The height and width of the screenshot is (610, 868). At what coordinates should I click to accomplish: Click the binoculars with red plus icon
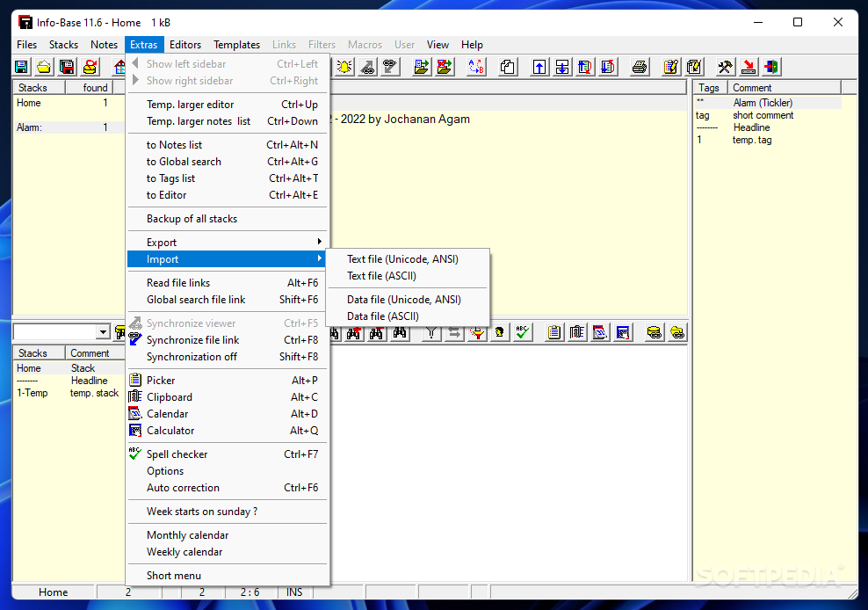(x=353, y=332)
